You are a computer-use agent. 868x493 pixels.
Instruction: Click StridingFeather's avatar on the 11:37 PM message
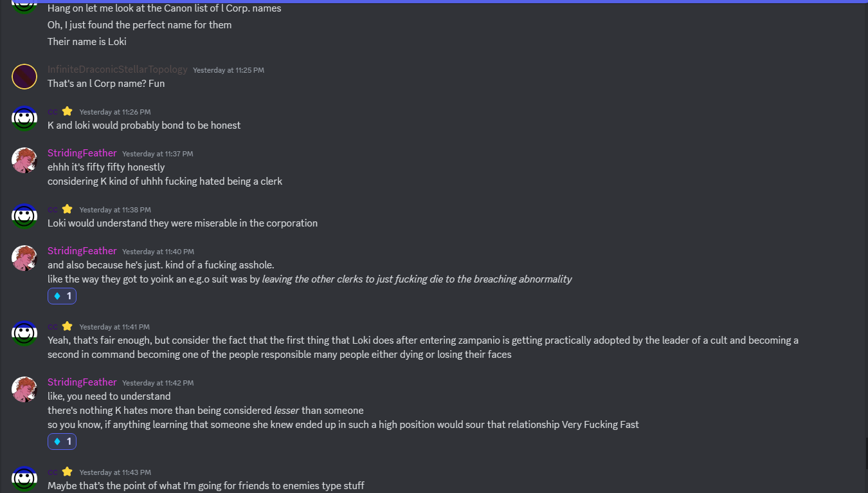(x=24, y=160)
